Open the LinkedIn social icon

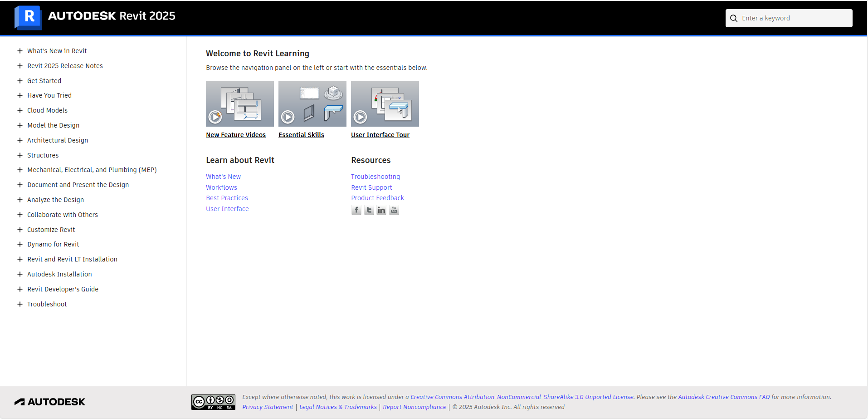click(381, 210)
